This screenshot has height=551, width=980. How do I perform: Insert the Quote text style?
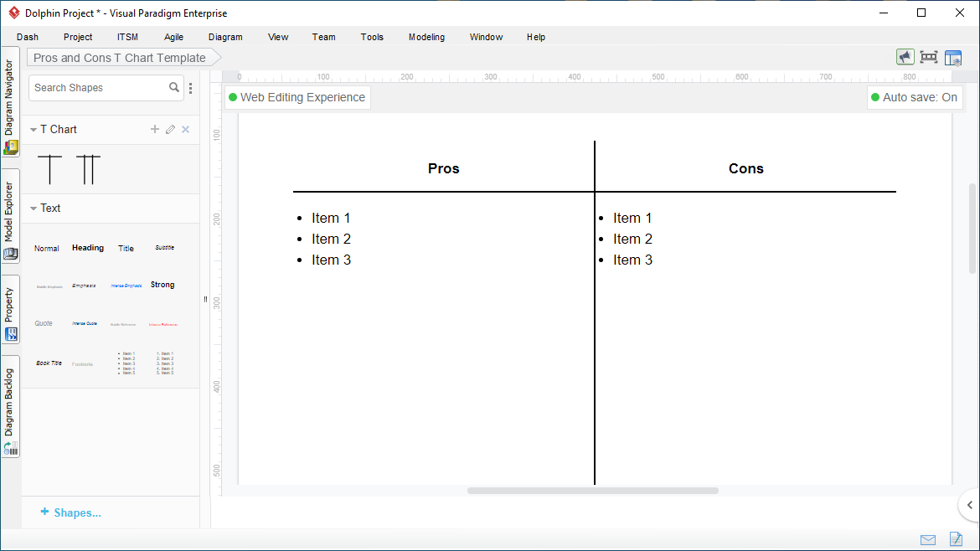pyautogui.click(x=43, y=323)
